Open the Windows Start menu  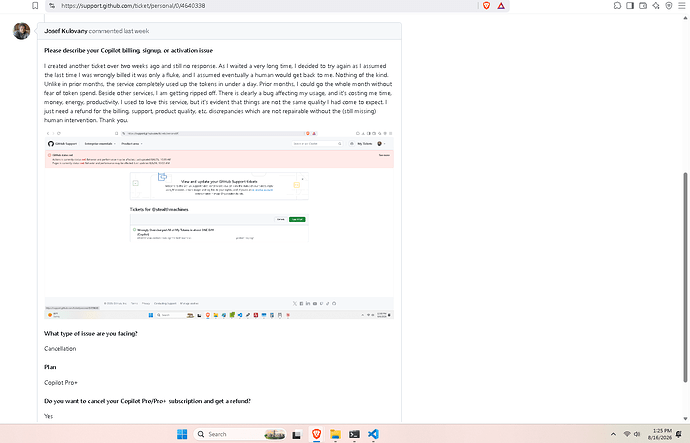coord(182,434)
